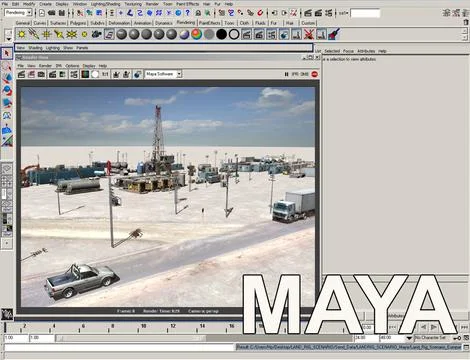This screenshot has height=360, width=470.
Task: Toggle auto keyframe key icon
Action: tap(457, 338)
